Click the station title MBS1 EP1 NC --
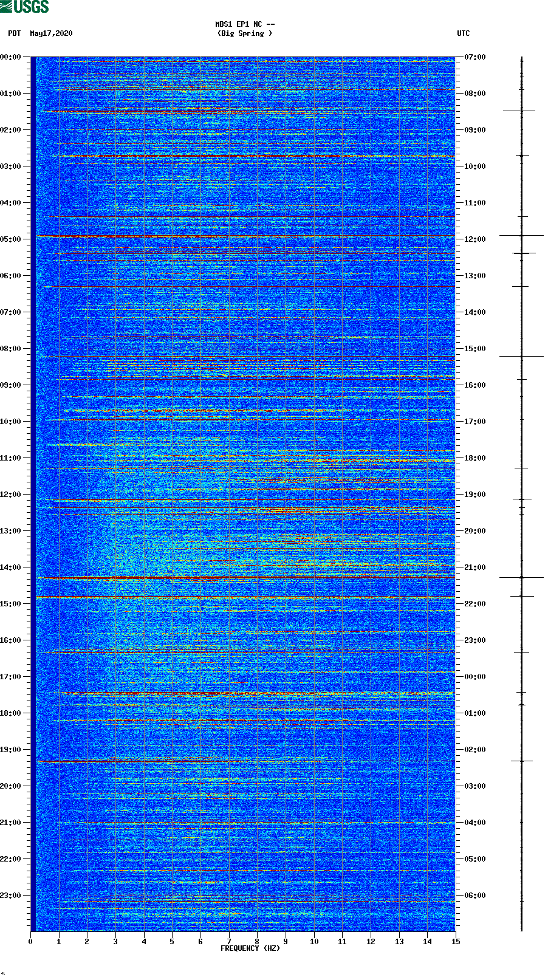This screenshot has height=980, width=548. point(245,24)
